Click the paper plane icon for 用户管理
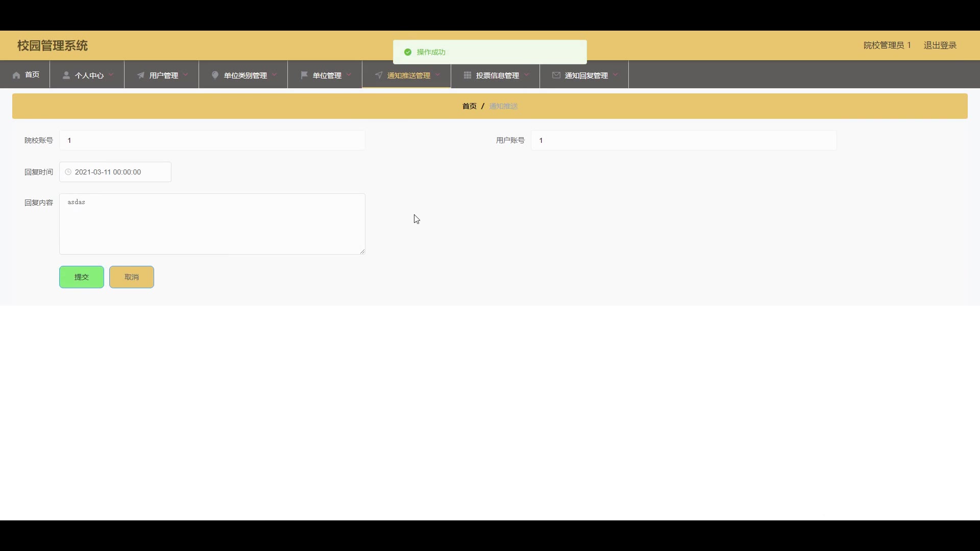 coord(141,75)
